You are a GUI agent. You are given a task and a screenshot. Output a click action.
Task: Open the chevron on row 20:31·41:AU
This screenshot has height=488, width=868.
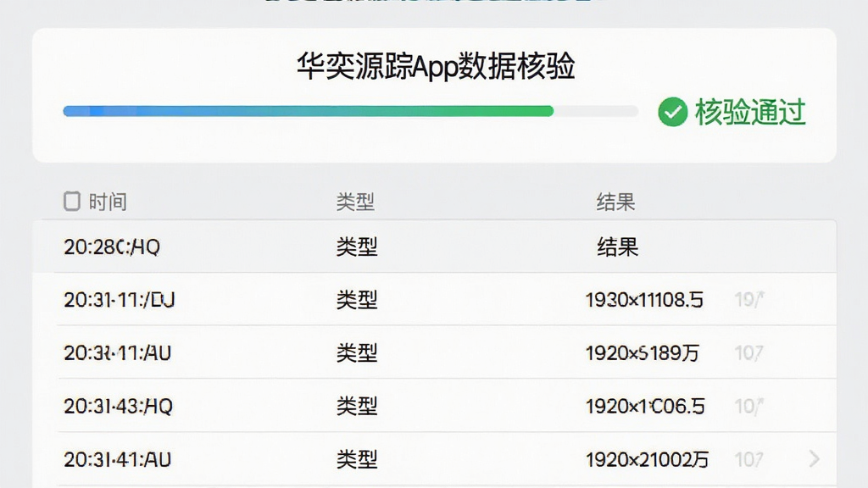(815, 458)
